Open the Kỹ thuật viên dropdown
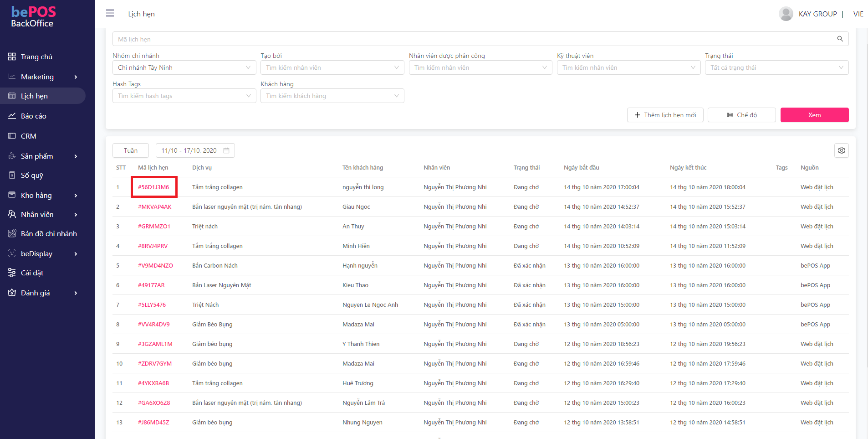The height and width of the screenshot is (439, 868). [628, 67]
